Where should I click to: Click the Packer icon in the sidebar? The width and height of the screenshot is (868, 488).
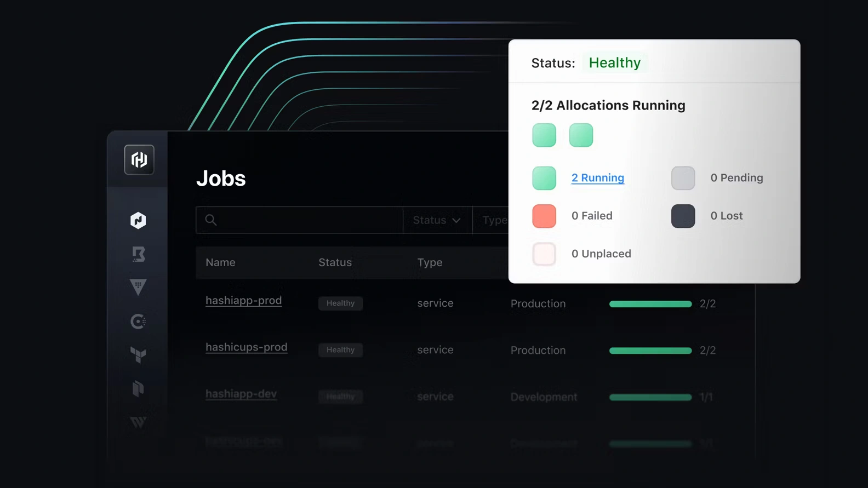tap(138, 388)
